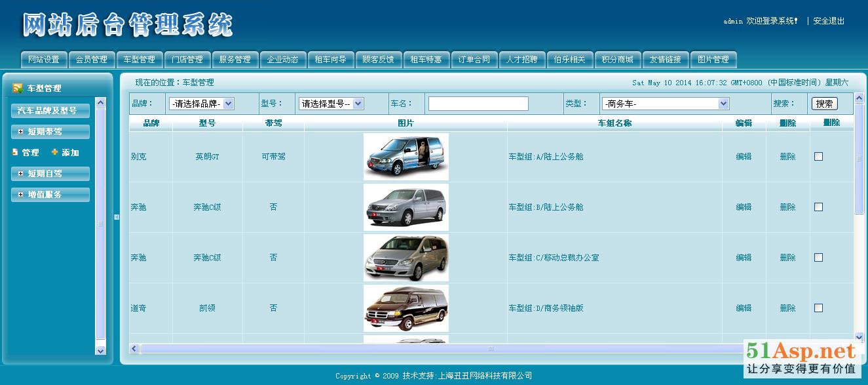Click sidebar scrollbar up arrow
Viewport: 868px width, 385px height.
100,102
